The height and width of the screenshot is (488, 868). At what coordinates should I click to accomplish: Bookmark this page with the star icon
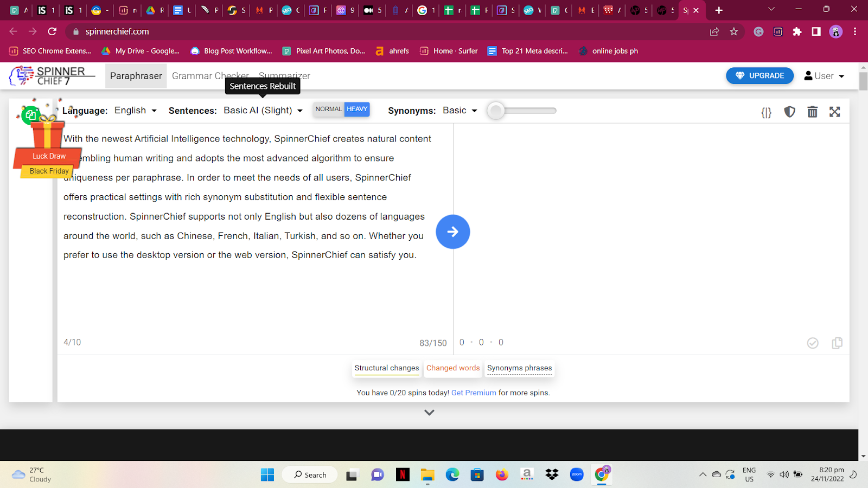[x=734, y=31]
